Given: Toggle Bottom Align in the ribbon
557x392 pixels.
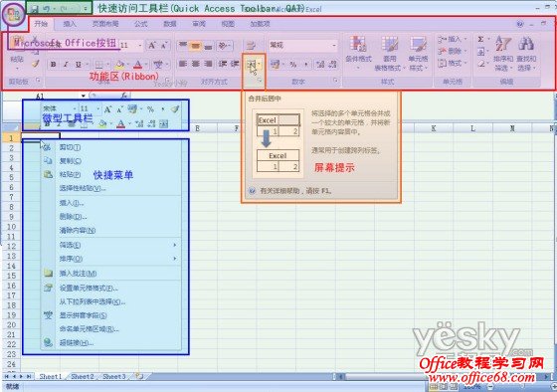Looking at the screenshot, I should point(209,45).
